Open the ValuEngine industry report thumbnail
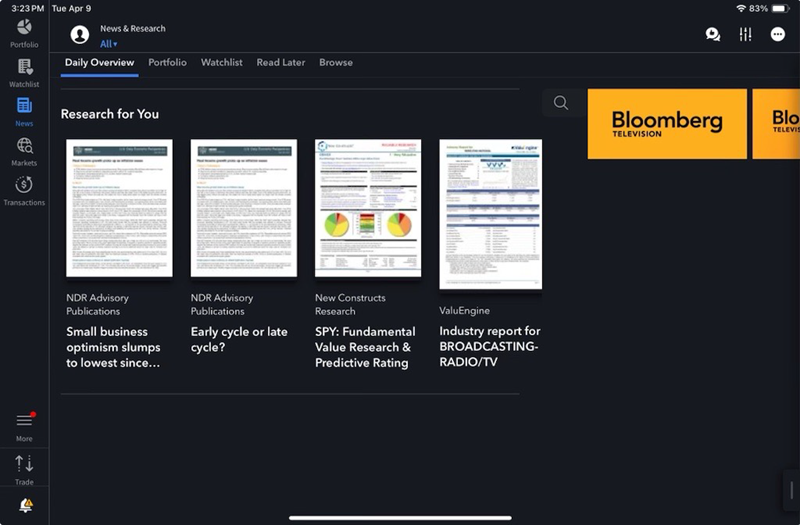Screen dimensions: 800x525 491,214
